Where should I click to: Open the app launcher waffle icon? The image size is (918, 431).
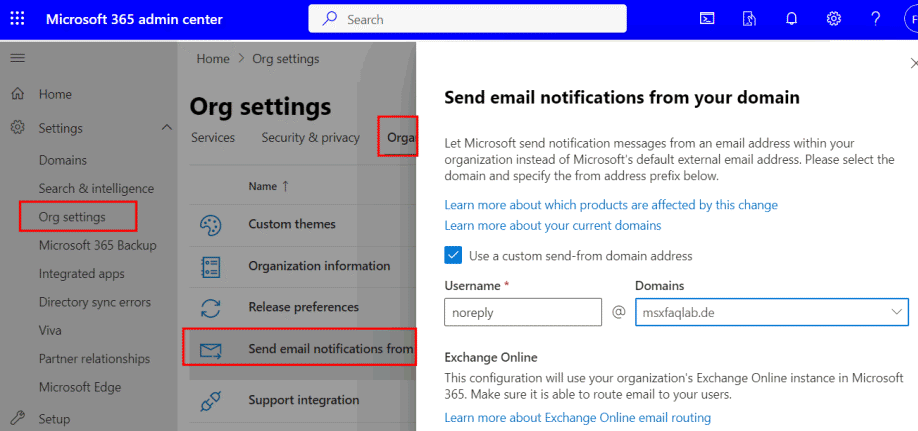coord(18,19)
